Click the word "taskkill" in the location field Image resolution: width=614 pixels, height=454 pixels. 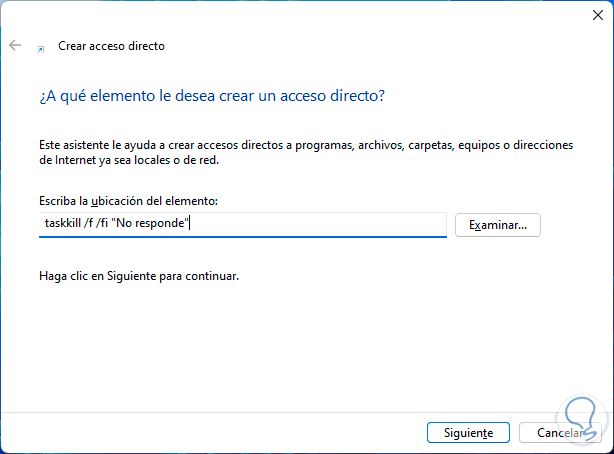pos(63,224)
